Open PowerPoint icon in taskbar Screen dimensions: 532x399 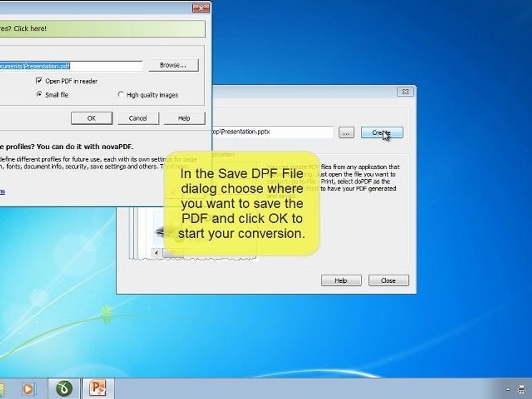pyautogui.click(x=98, y=388)
